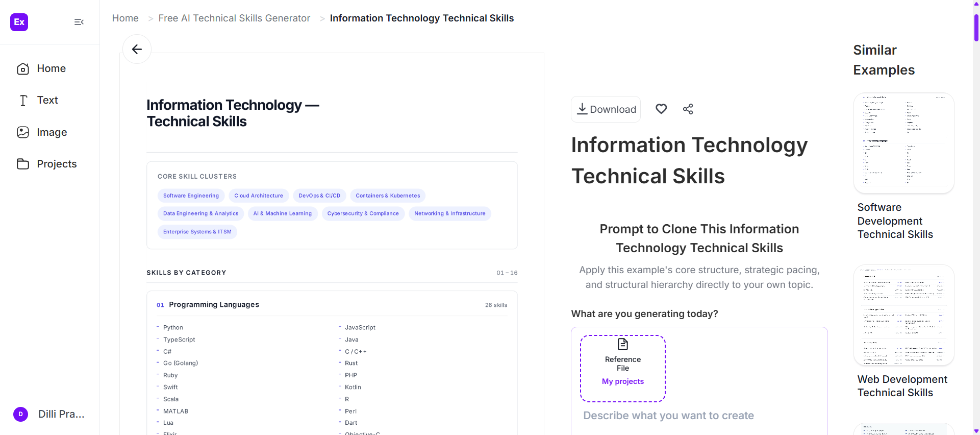Go back using the round arrow button
This screenshot has width=980, height=435.
[x=137, y=49]
